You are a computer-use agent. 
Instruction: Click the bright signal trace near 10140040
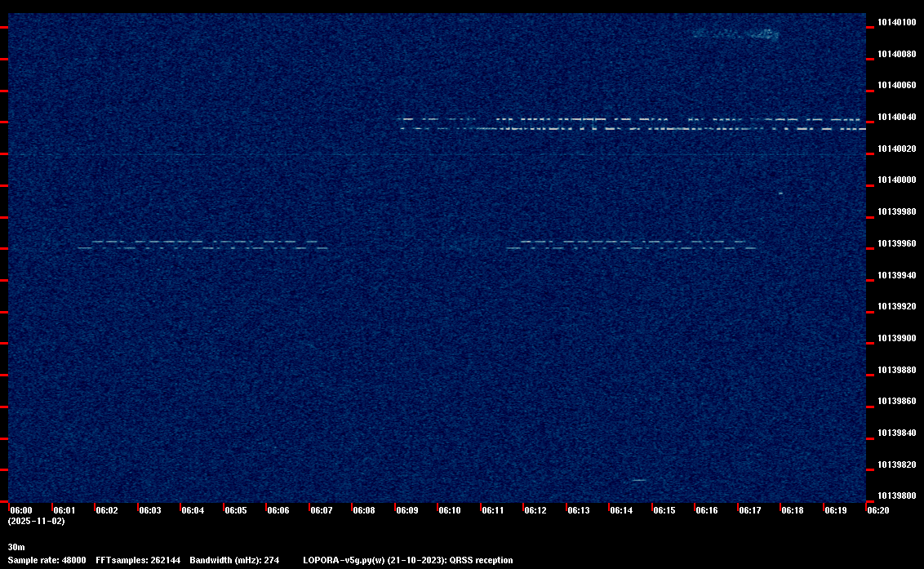click(633, 124)
